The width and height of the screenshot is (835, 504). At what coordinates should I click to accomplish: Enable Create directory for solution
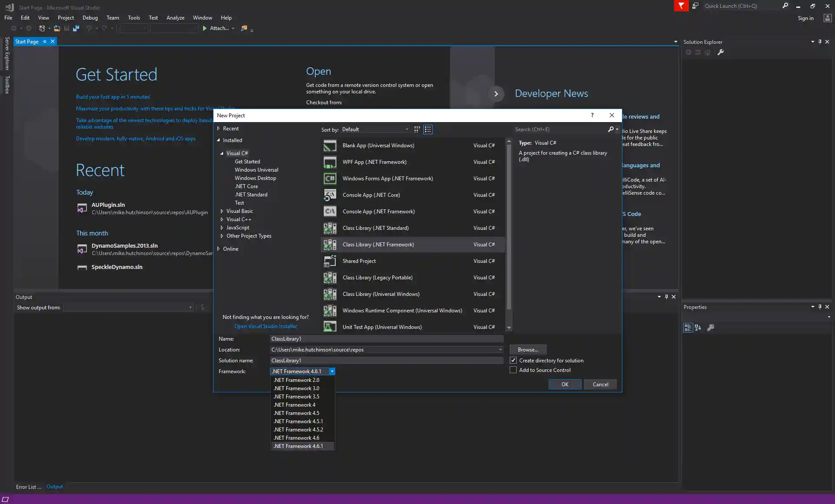tap(513, 360)
